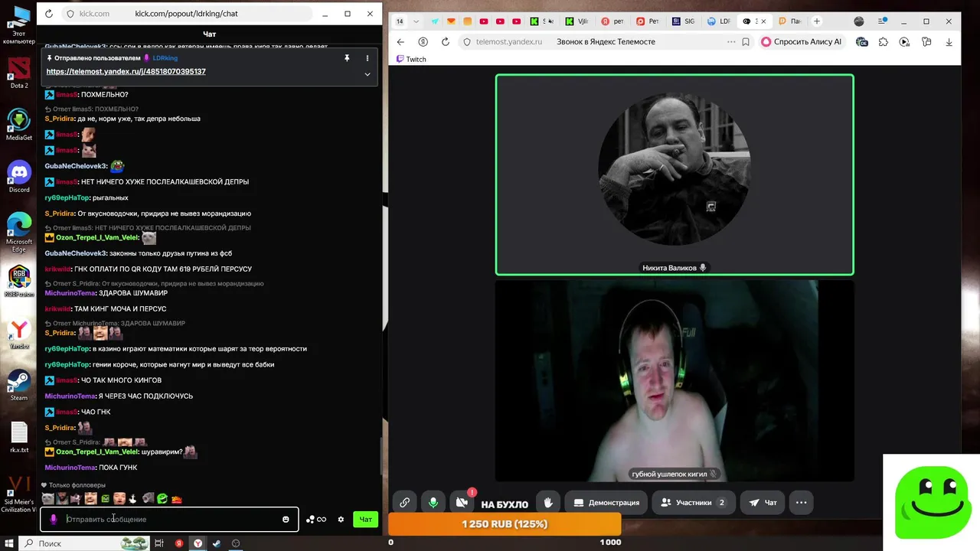The width and height of the screenshot is (980, 551).
Task: Send message with green Чат button
Action: 366,519
